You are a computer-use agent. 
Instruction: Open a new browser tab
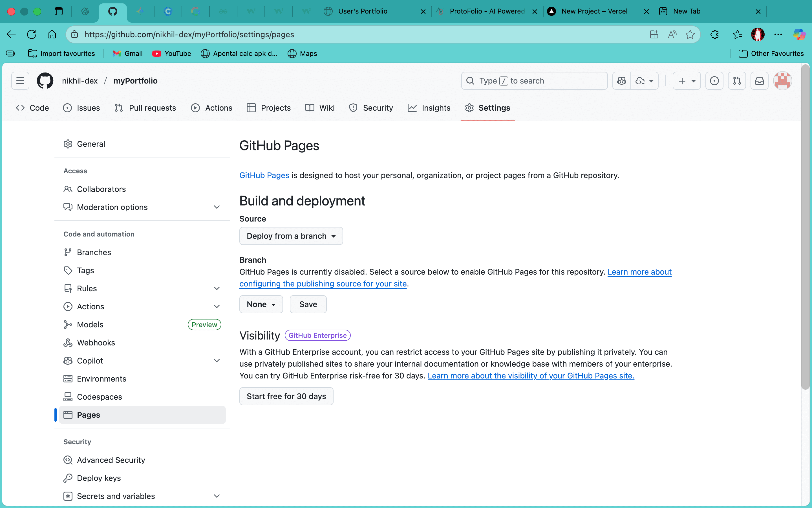779,11
